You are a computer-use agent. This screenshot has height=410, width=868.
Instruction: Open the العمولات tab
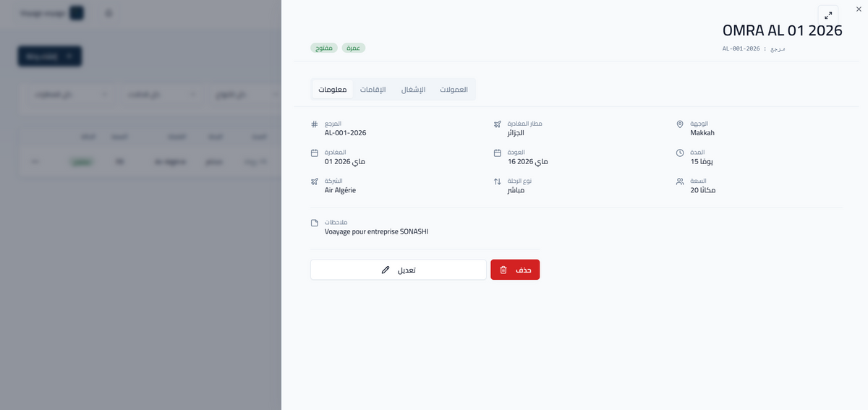pos(454,90)
